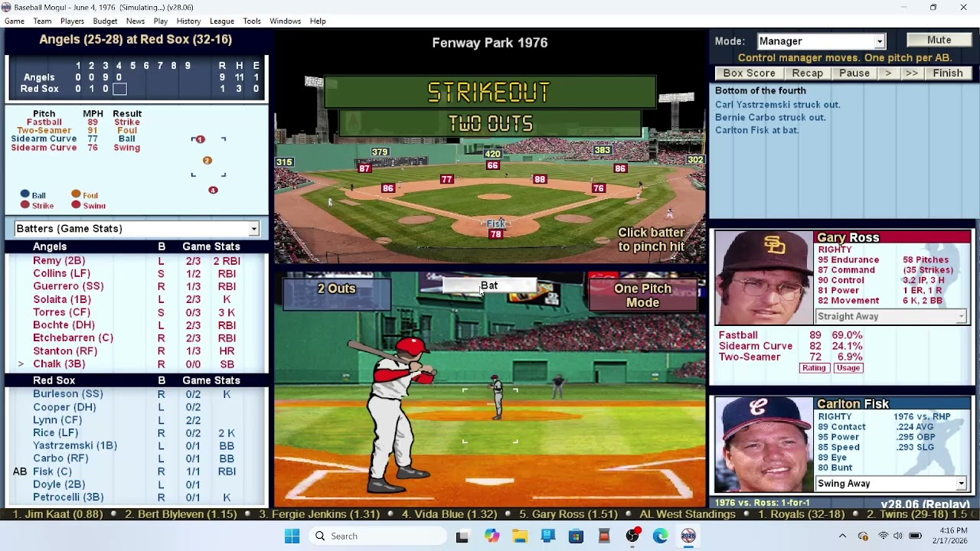Toggle One Pitch Mode
This screenshot has width=980, height=551.
[642, 295]
